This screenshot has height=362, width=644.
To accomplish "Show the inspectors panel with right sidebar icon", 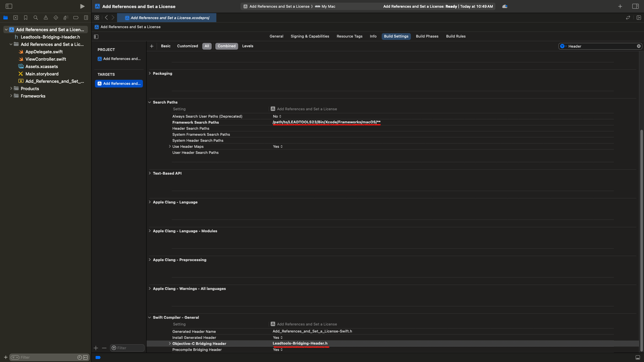I will pos(635,6).
